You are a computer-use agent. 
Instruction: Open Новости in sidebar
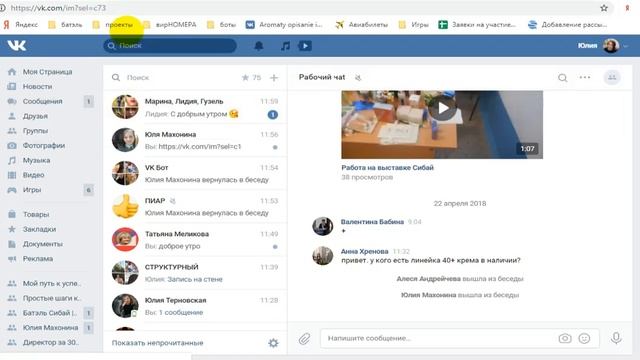point(37,87)
